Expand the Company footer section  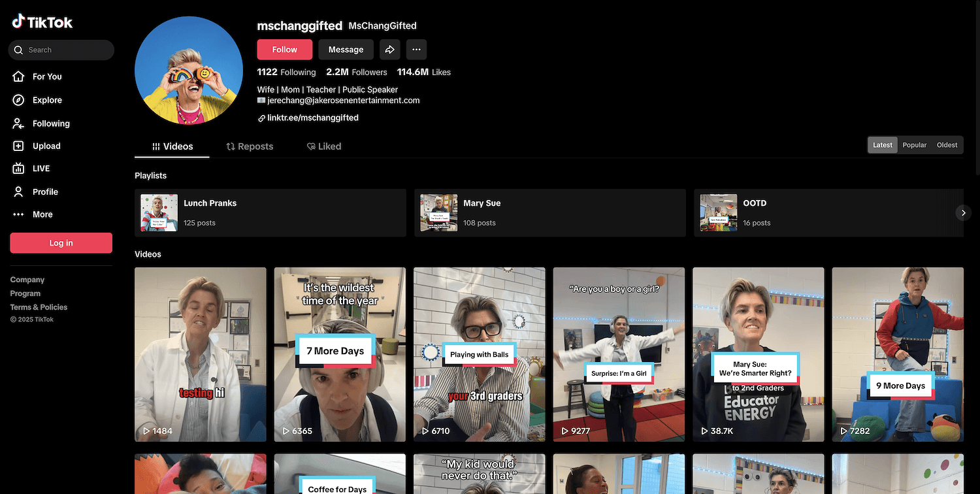coord(27,280)
